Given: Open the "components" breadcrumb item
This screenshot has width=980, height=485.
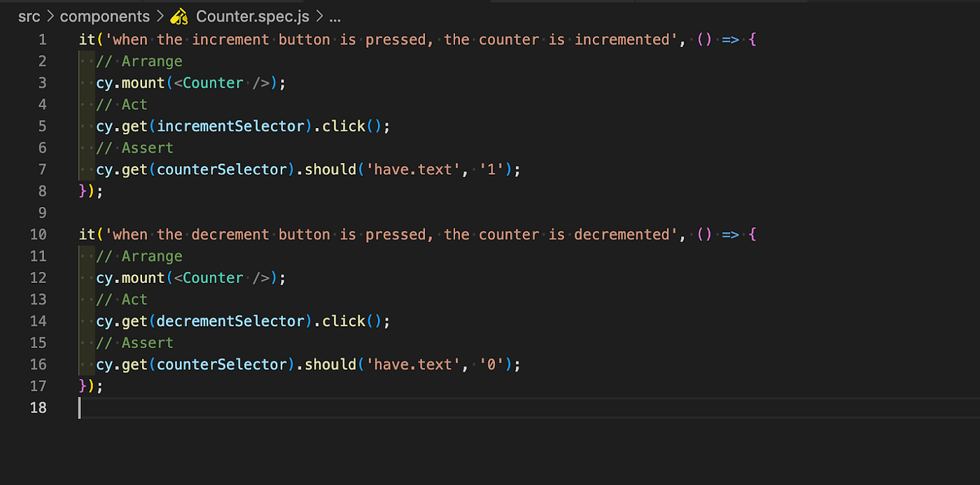Looking at the screenshot, I should (x=104, y=16).
